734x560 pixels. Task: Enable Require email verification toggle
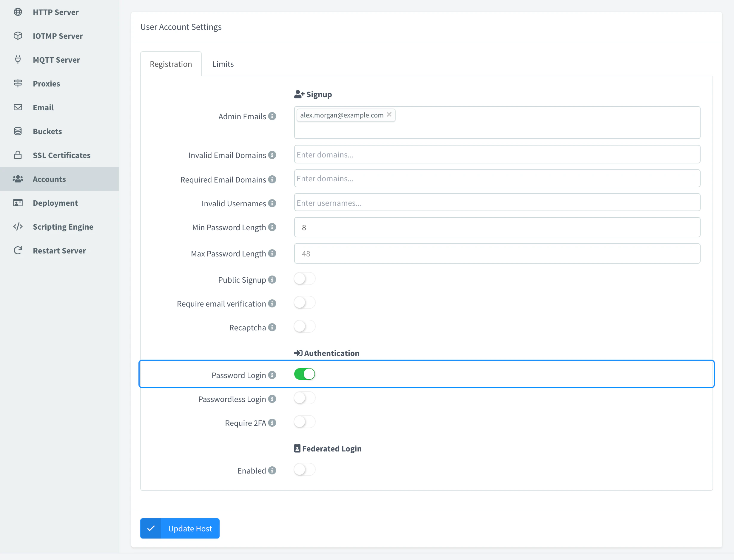[304, 303]
